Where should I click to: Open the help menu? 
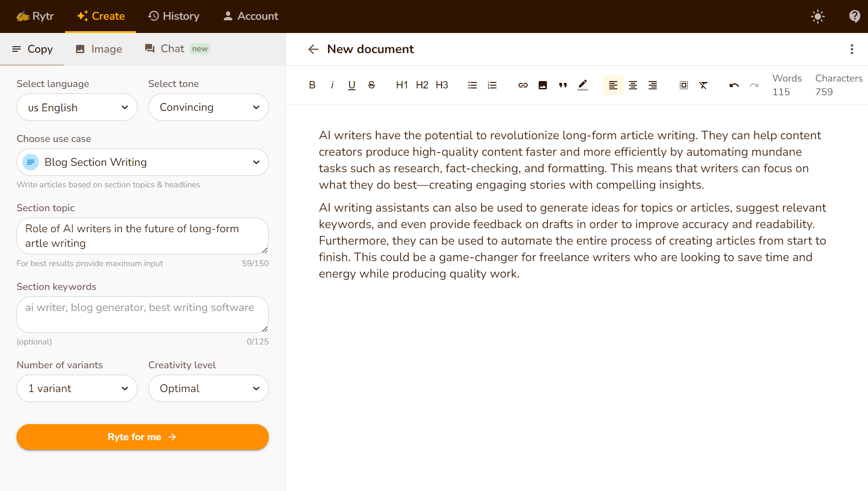854,16
